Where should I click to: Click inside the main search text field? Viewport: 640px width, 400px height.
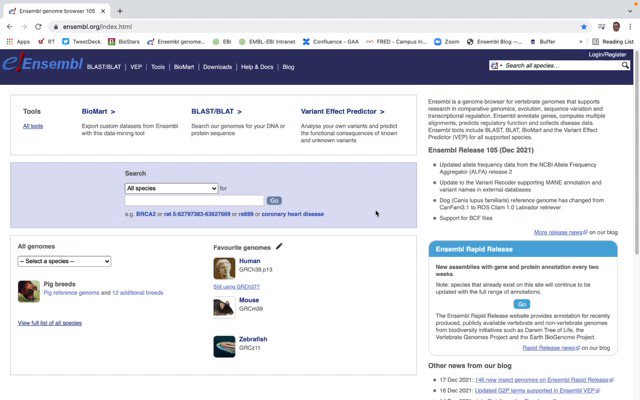pos(194,200)
